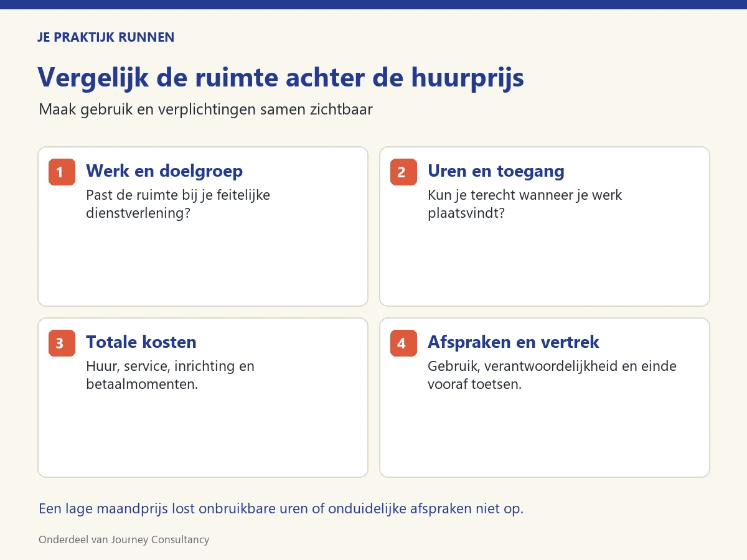Viewport: 747px width, 560px height.
Task: Click the number 2 badge
Action: pos(403,172)
